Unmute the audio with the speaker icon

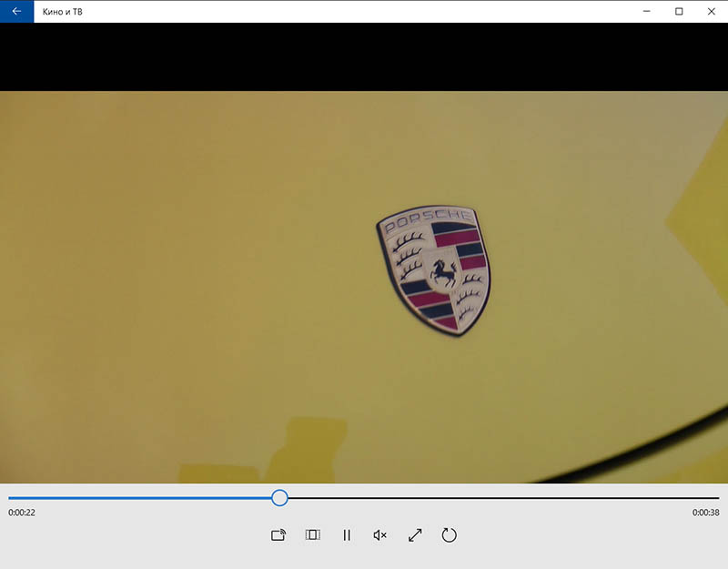click(x=379, y=535)
